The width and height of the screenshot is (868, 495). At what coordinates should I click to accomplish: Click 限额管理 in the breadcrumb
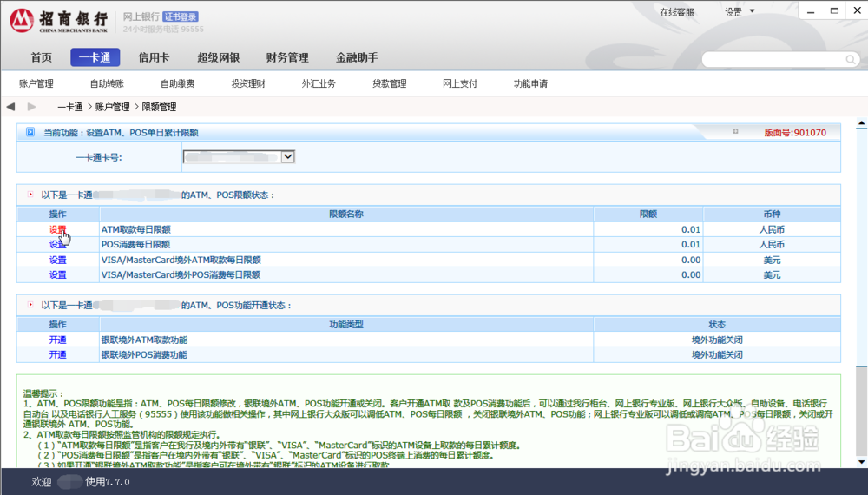[159, 107]
